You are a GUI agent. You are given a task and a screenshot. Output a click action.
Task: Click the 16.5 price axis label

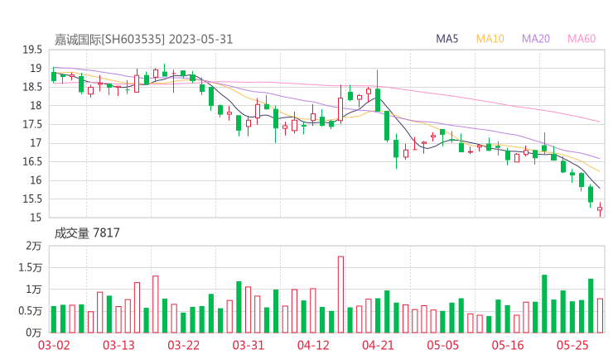pos(32,161)
